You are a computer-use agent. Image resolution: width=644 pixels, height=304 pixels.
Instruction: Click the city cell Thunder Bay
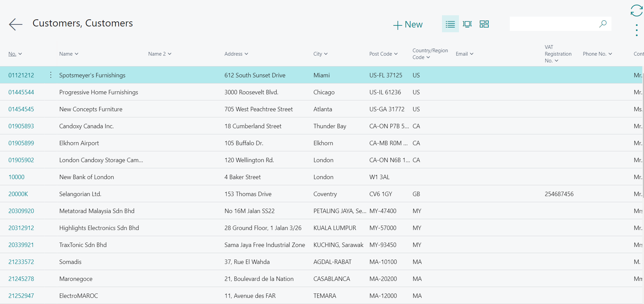(330, 126)
